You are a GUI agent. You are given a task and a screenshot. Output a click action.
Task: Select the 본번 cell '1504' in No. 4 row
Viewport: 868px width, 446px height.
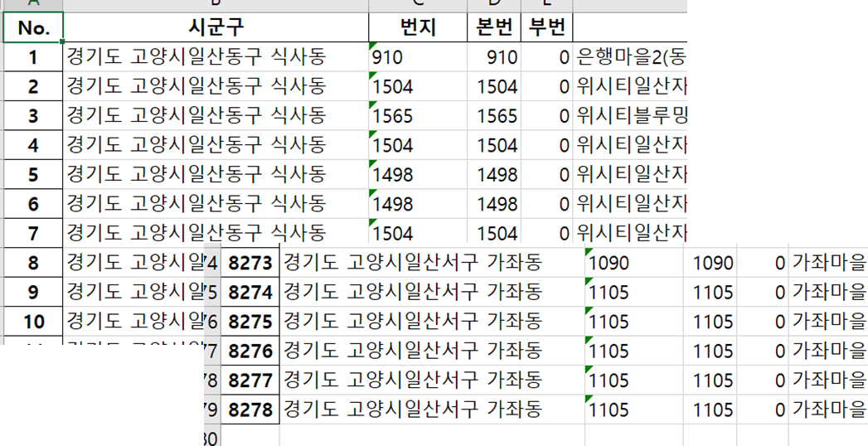pos(494,145)
